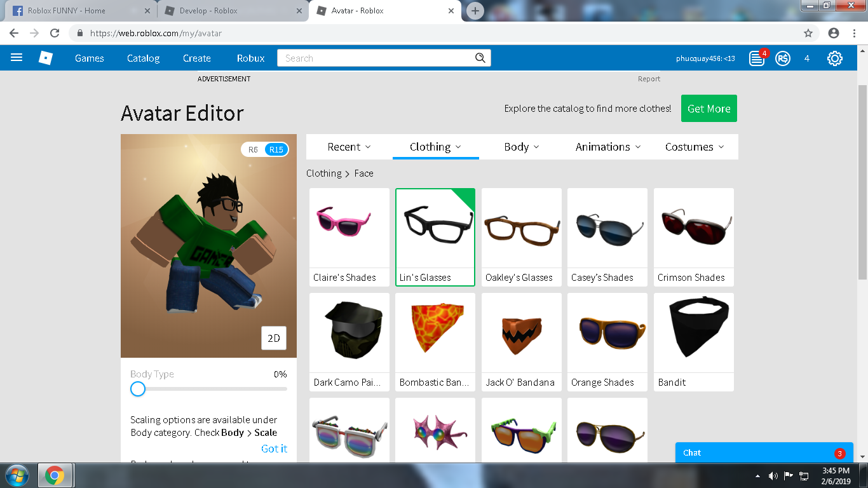The width and height of the screenshot is (868, 488).
Task: Click the Body Type slider handle
Action: tap(138, 389)
